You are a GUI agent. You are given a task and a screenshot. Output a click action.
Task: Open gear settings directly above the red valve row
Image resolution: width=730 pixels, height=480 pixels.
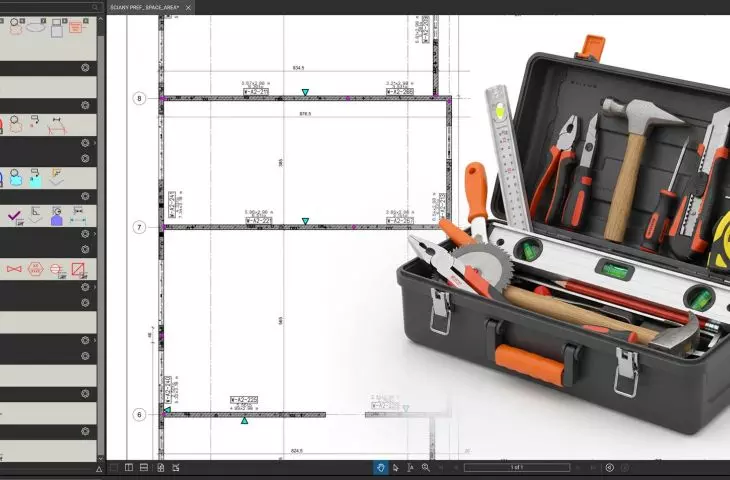[85, 249]
